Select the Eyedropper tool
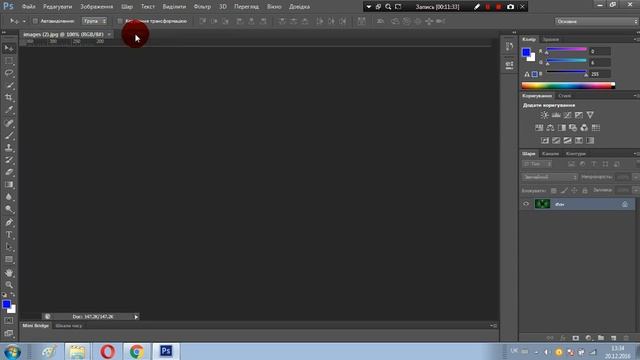Viewport: 640px width, 360px height. coord(9,110)
